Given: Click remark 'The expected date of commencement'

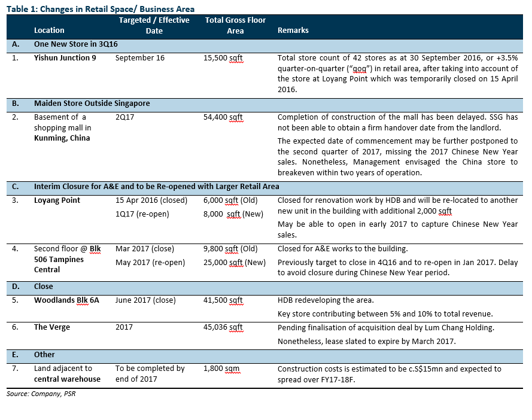Looking at the screenshot, I should [x=397, y=157].
